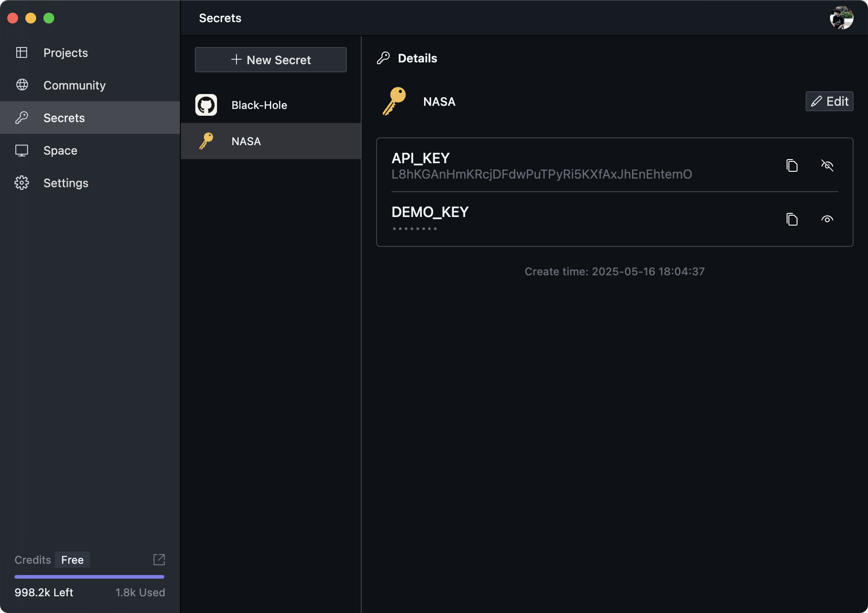Open the Secrets sidebar section
Viewport: 868px width, 613px height.
pyautogui.click(x=64, y=118)
